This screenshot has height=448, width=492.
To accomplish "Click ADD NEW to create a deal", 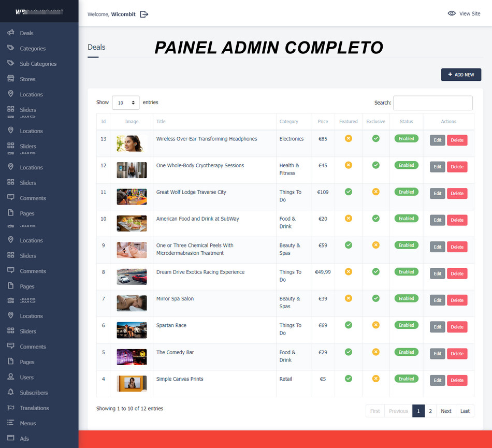I will (x=460, y=75).
